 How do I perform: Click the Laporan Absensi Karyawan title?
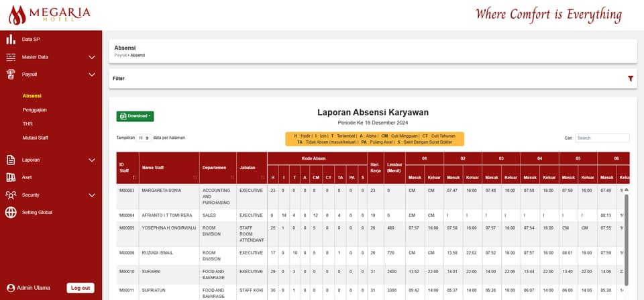pyautogui.click(x=373, y=113)
